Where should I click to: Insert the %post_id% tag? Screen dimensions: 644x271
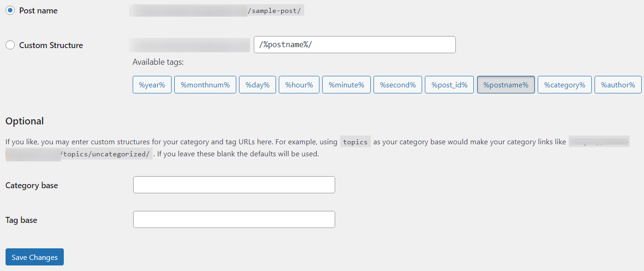[449, 84]
